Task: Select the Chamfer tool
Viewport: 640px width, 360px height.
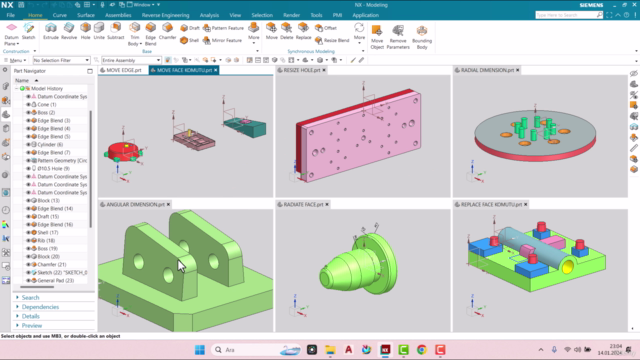Action: [x=167, y=31]
